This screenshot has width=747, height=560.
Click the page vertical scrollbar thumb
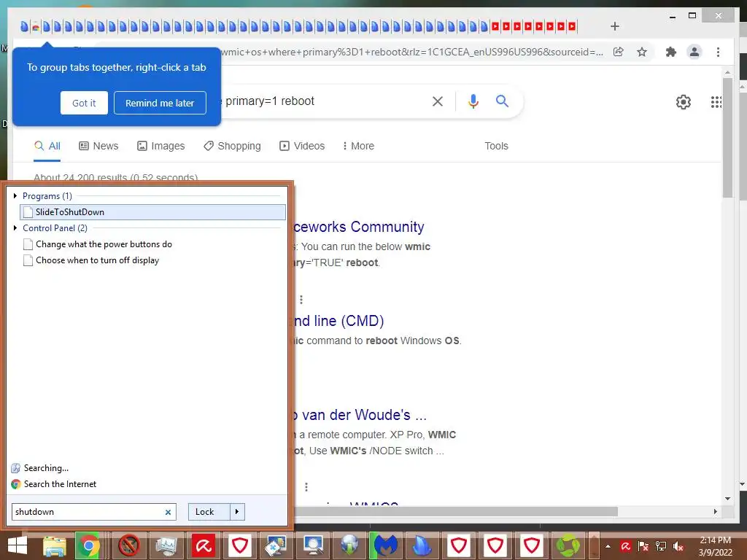point(727,137)
